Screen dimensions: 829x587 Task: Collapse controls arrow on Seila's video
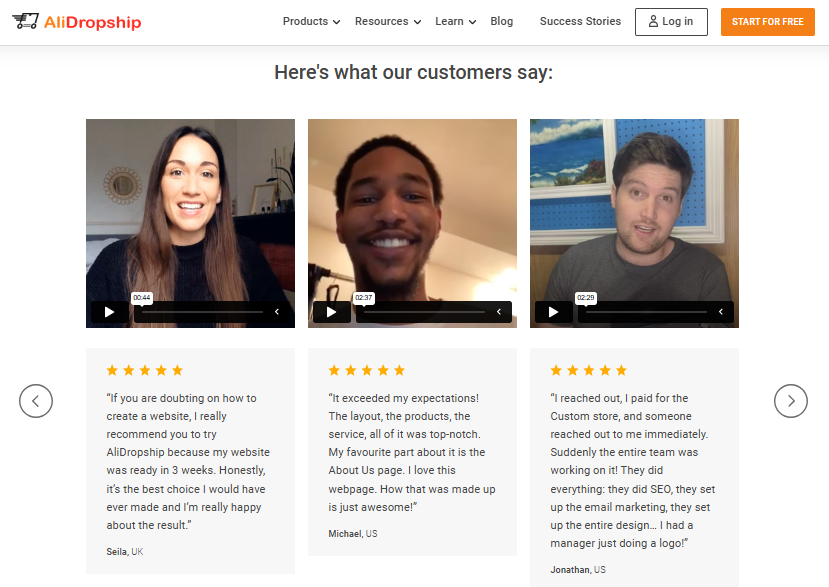click(277, 312)
